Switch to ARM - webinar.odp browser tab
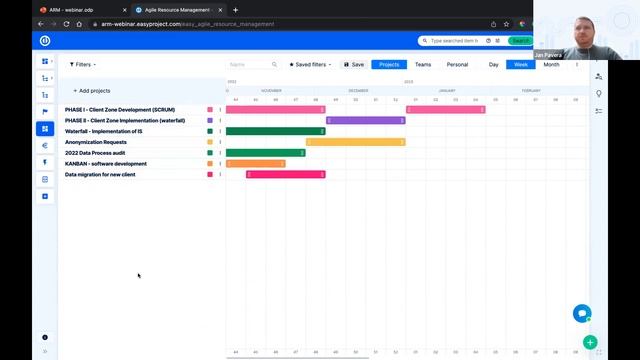The height and width of the screenshot is (360, 640). (71, 10)
